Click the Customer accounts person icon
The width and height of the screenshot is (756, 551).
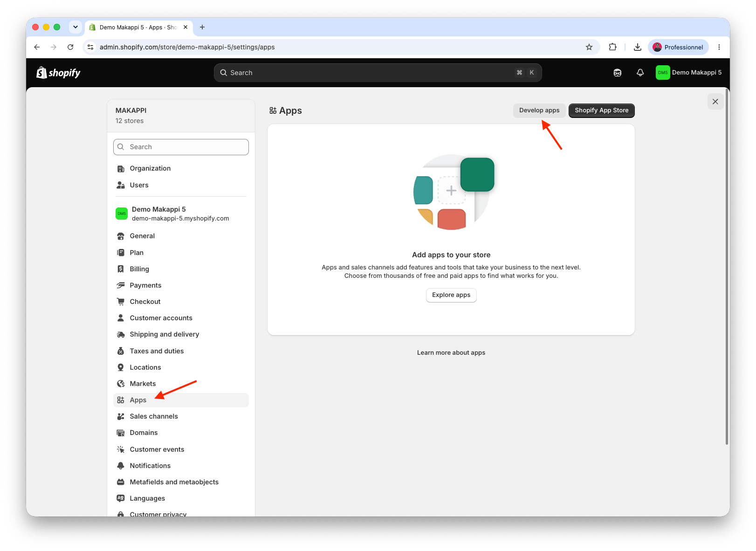[x=121, y=318]
